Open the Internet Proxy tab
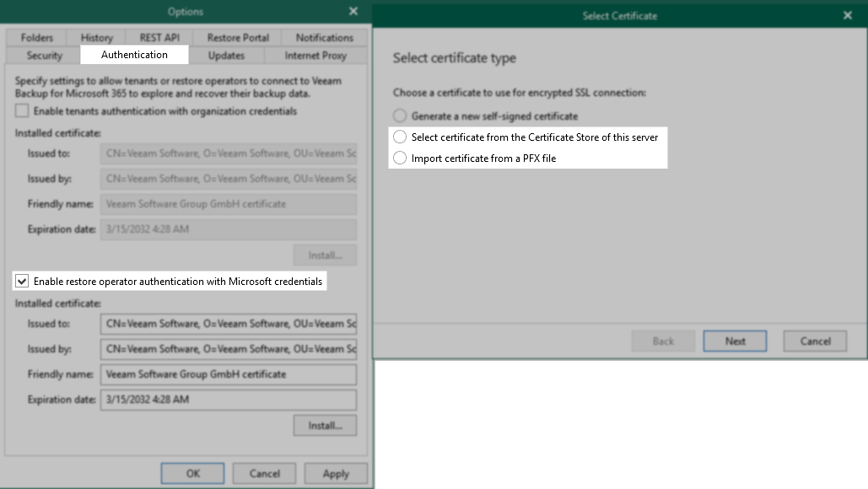Screen dimensions: 868x489 click(x=315, y=56)
